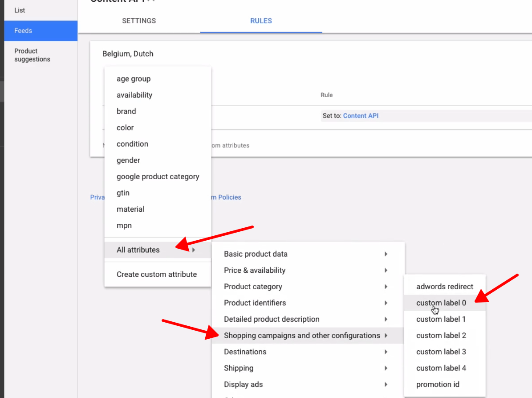Click Create custom attribute option

tap(157, 275)
